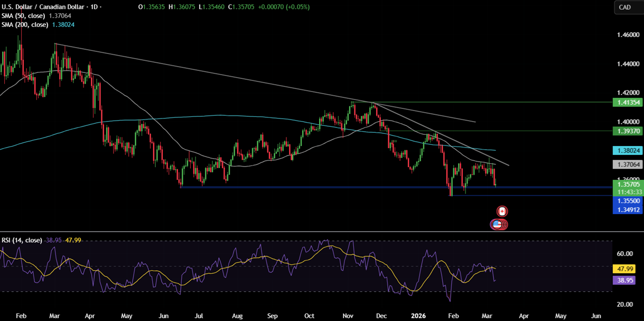
Task: Click the Canadian flag economic event icon
Action: click(x=501, y=210)
